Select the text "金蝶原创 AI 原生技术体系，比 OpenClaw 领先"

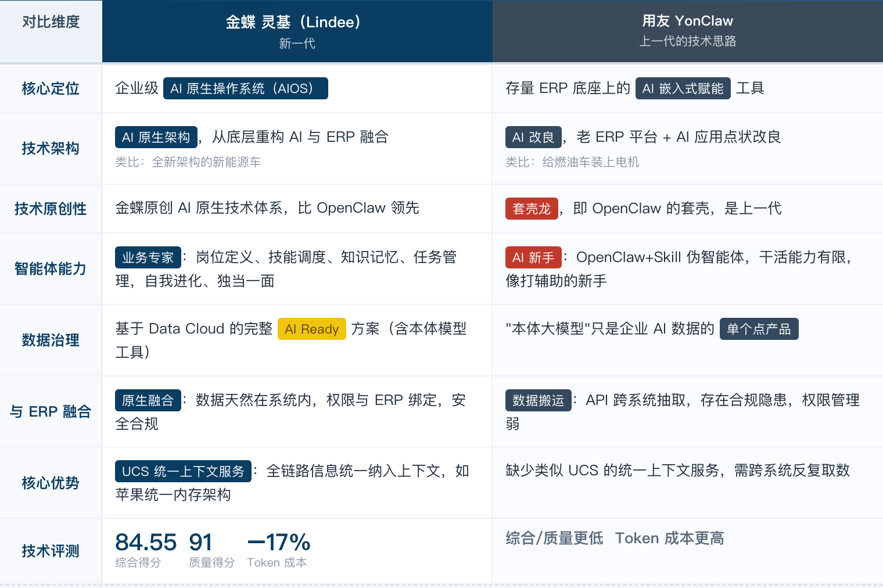tap(267, 208)
